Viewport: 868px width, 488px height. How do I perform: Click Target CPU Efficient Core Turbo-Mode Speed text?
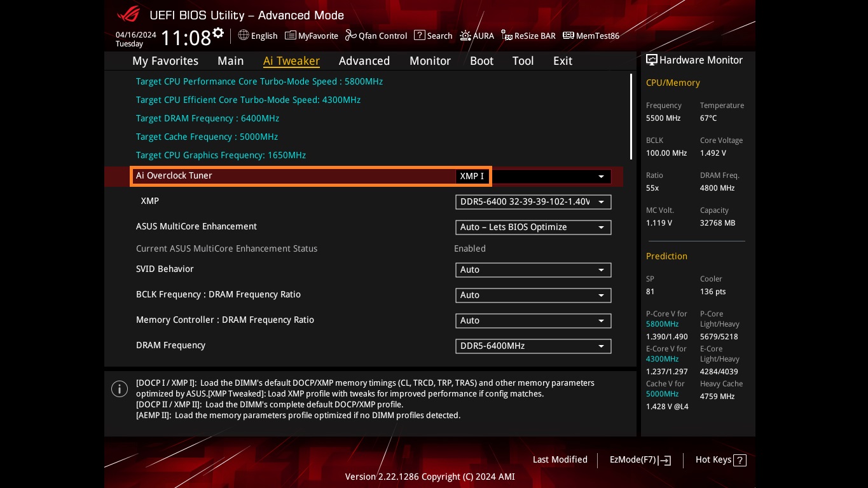(248, 100)
